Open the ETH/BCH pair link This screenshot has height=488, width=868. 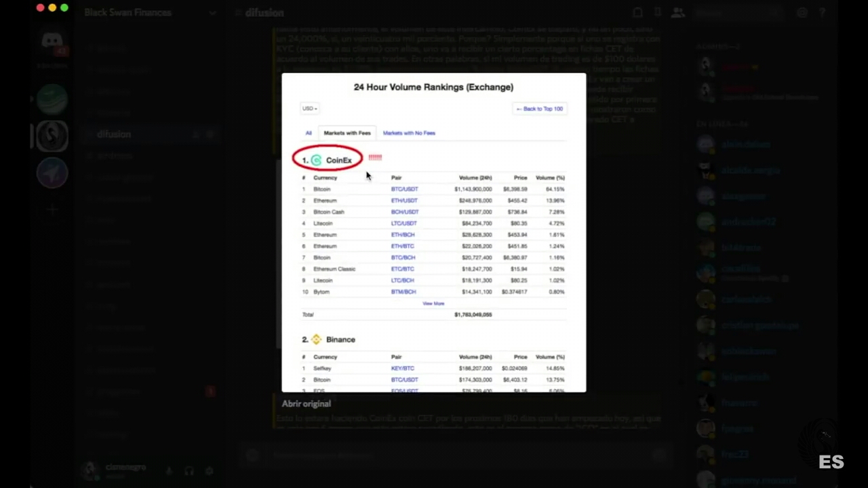pos(403,235)
